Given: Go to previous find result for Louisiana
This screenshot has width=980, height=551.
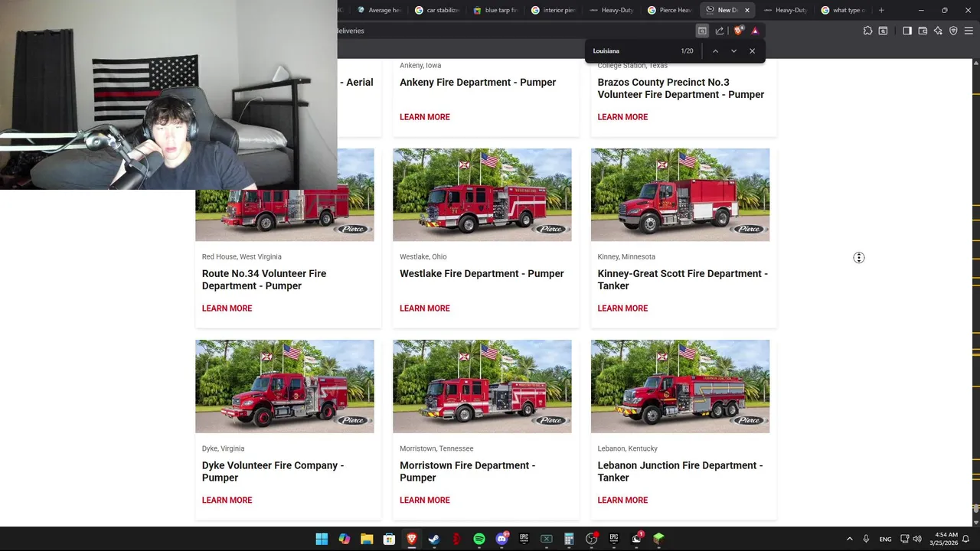Looking at the screenshot, I should 715,51.
